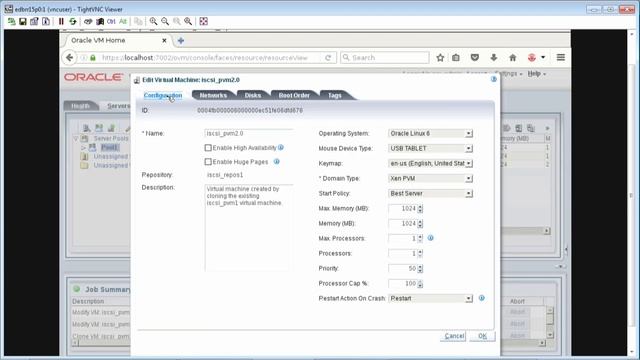The image size is (640, 360).
Task: Adjust the Max. Memory spinner
Action: coord(420,209)
